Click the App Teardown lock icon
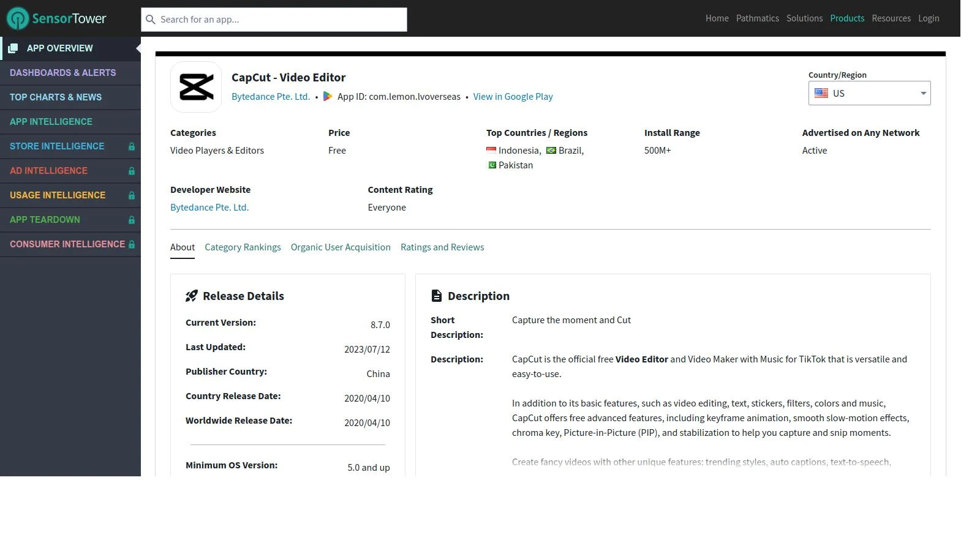This screenshot has width=980, height=551. coord(131,220)
